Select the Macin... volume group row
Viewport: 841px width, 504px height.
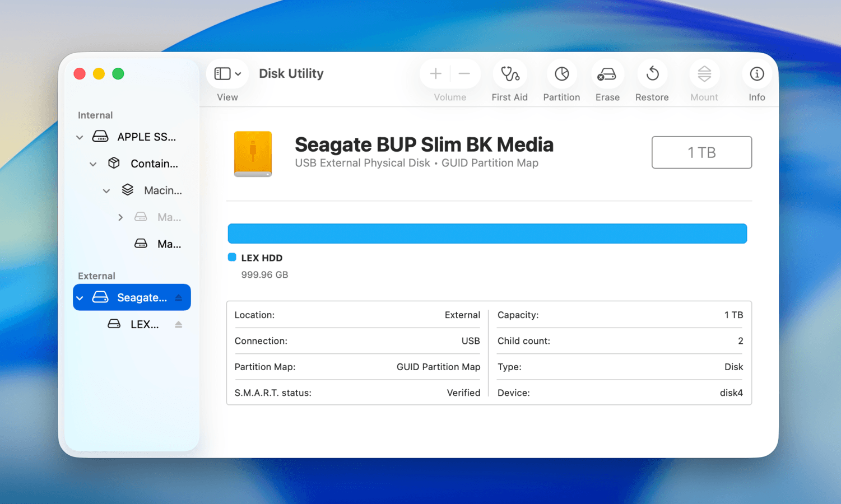[x=132, y=190]
